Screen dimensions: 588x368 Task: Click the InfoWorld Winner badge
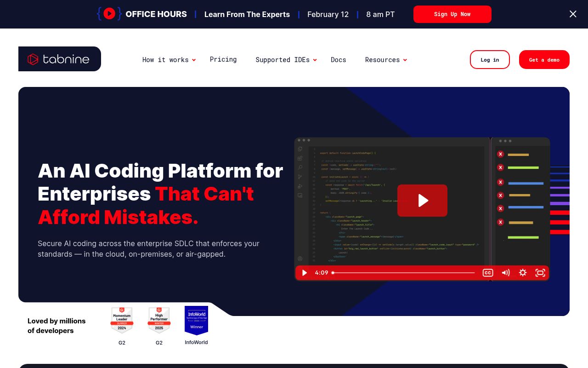click(x=196, y=320)
